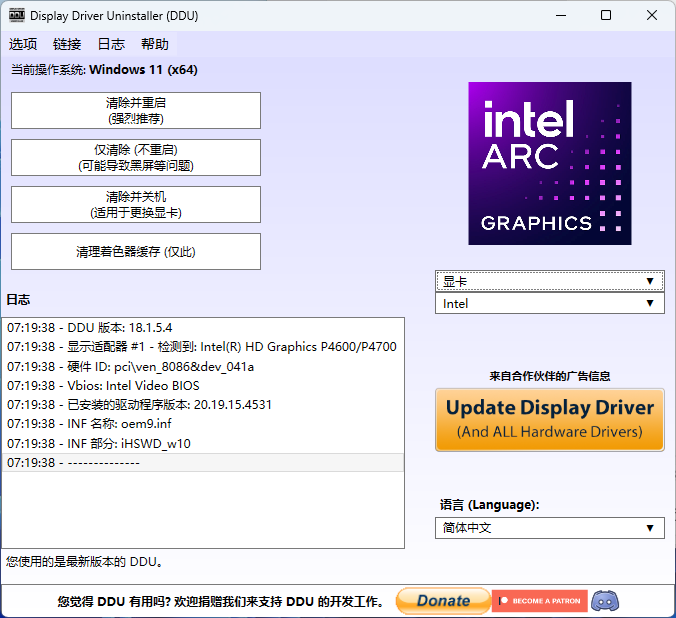Click 清除并关机 button

[136, 204]
